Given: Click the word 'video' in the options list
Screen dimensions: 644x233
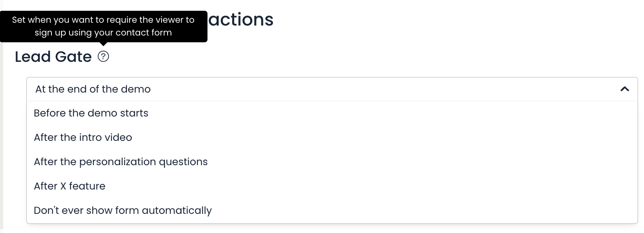Looking at the screenshot, I should pos(118,138).
